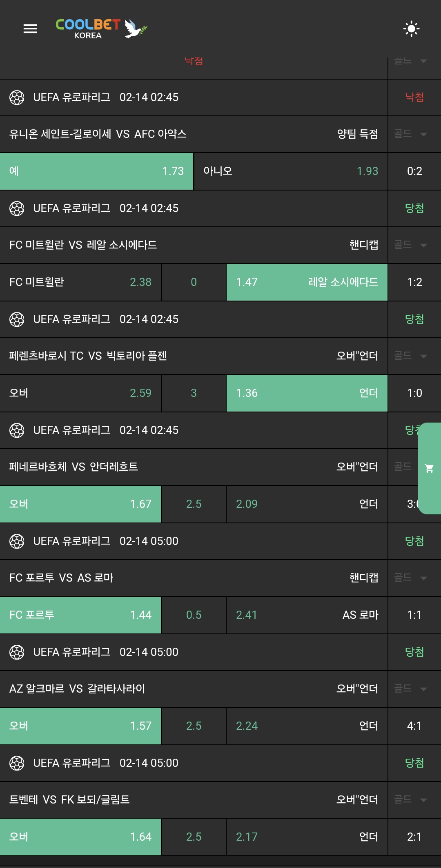
Task: Pick 레알 소시에다드 at 1.47 handicap odds
Action: (307, 282)
